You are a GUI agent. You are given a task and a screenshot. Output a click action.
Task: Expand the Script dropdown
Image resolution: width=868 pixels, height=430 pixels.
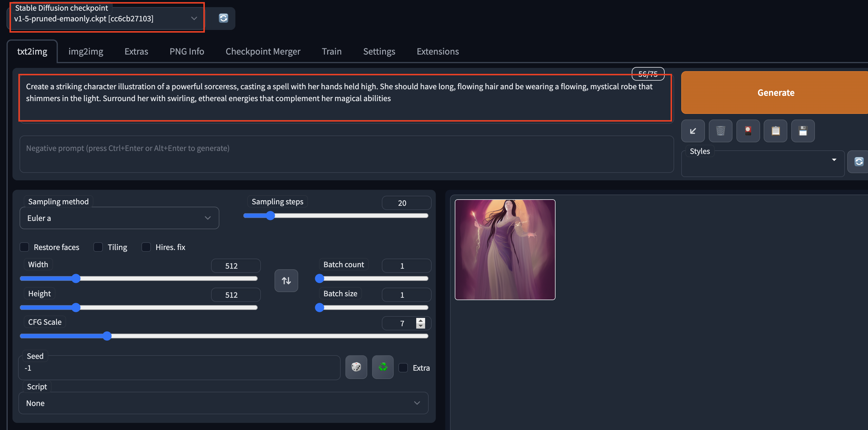(223, 403)
